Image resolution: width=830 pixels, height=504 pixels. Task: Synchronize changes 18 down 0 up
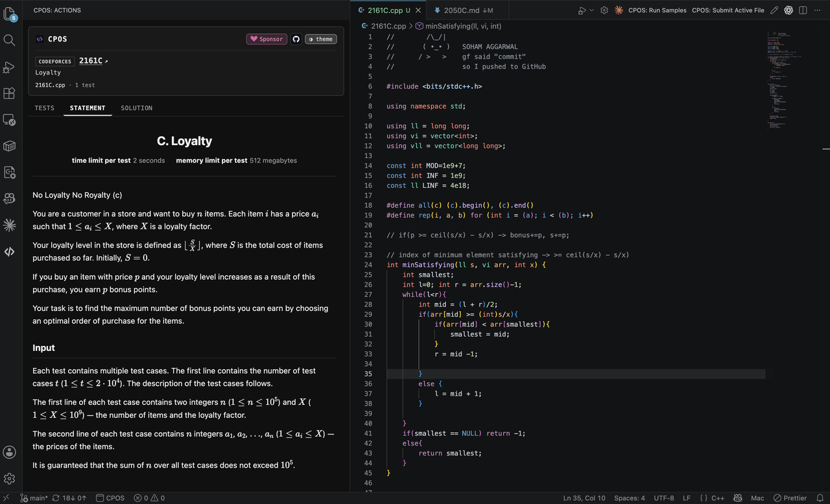[x=69, y=498]
